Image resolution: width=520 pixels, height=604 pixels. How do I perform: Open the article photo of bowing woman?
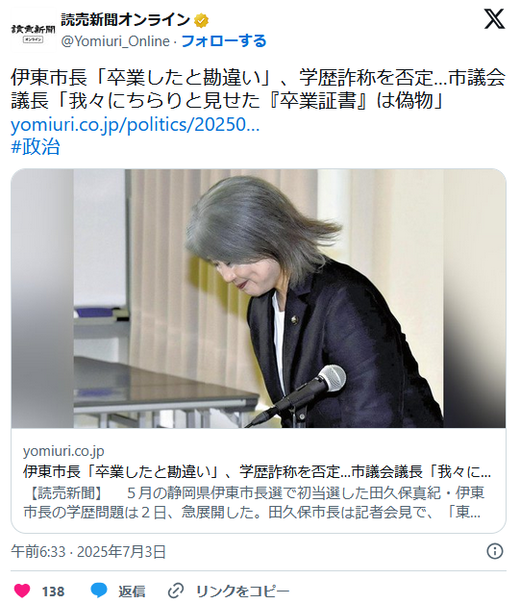pyautogui.click(x=258, y=298)
